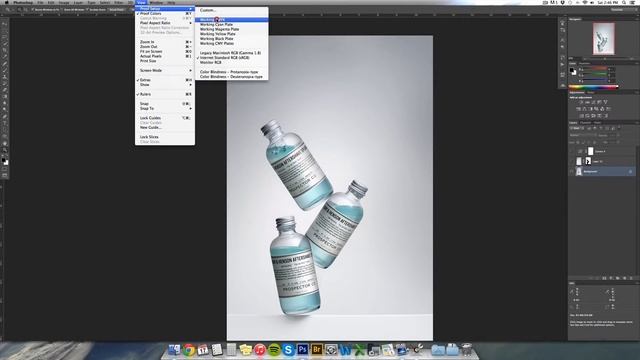Create new layer from Layers panel footer
This screenshot has width=640, height=360.
pyautogui.click(x=624, y=278)
